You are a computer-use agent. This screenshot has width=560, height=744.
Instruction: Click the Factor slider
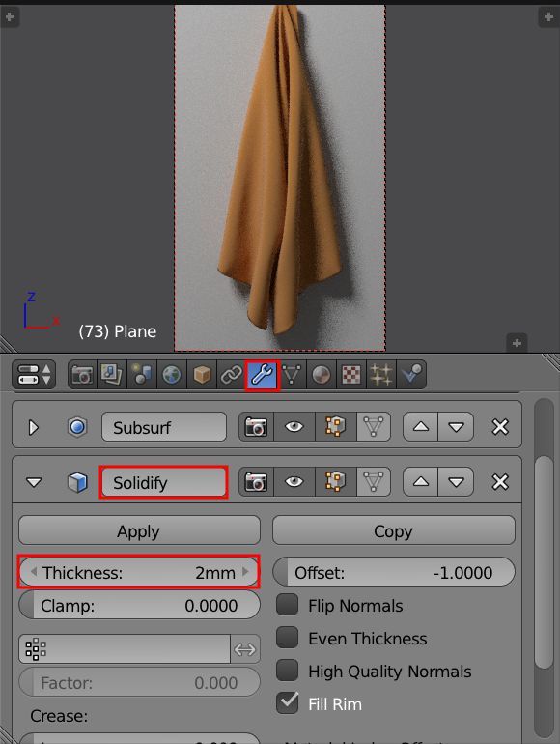coord(139,682)
